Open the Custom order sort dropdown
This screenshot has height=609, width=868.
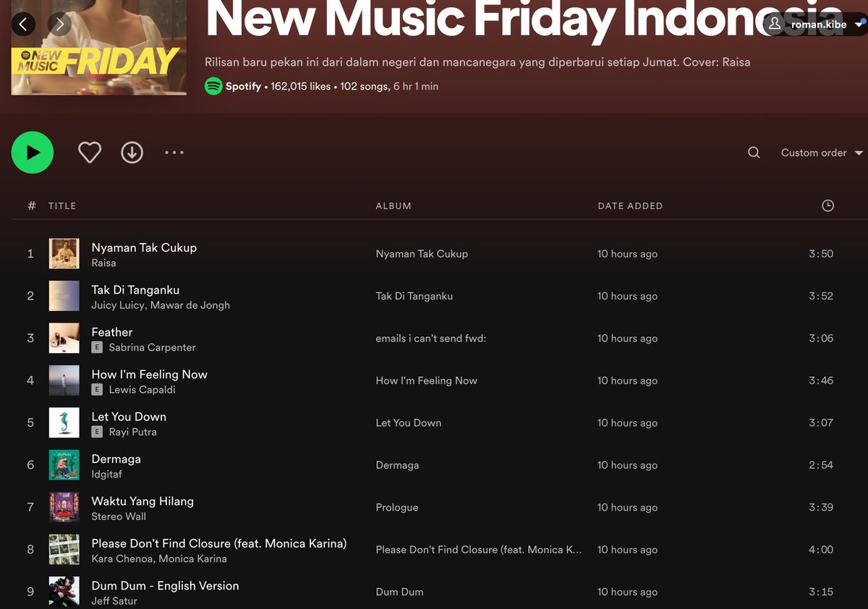tap(822, 153)
